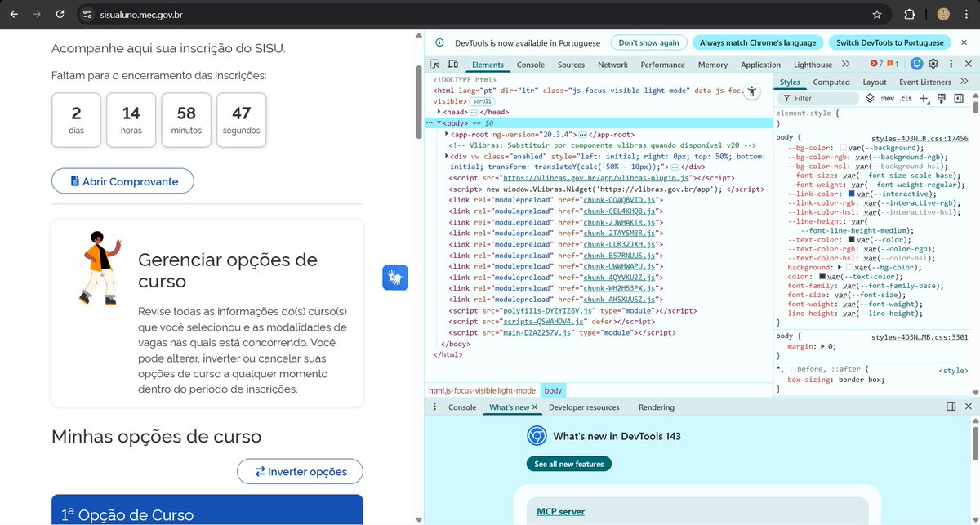Viewport: 980px width, 525px height.
Task: Select the Event Listeners tab
Action: point(924,82)
